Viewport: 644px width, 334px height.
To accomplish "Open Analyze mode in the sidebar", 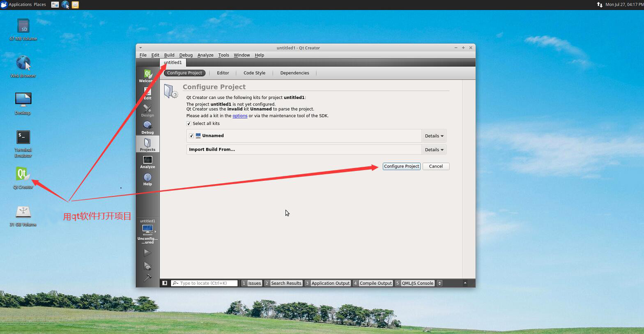I will click(147, 162).
